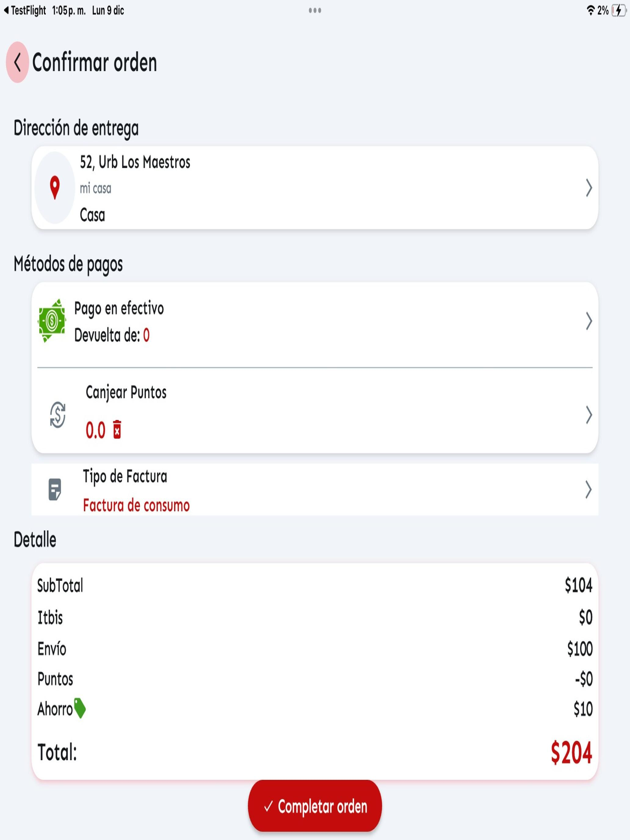This screenshot has width=630, height=840.
Task: Delete redeemed points with trash icon
Action: [117, 429]
